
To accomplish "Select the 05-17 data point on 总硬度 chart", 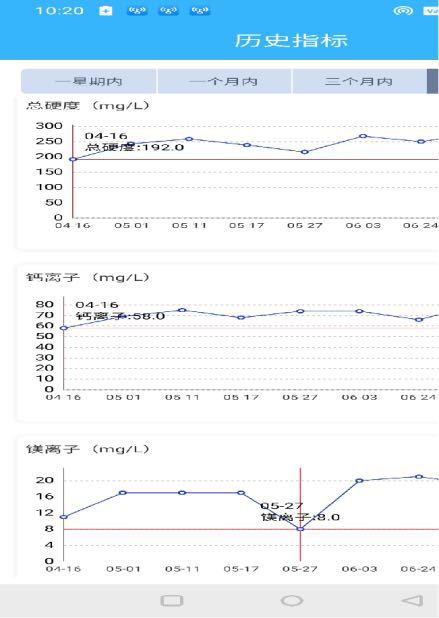I will point(247,145).
